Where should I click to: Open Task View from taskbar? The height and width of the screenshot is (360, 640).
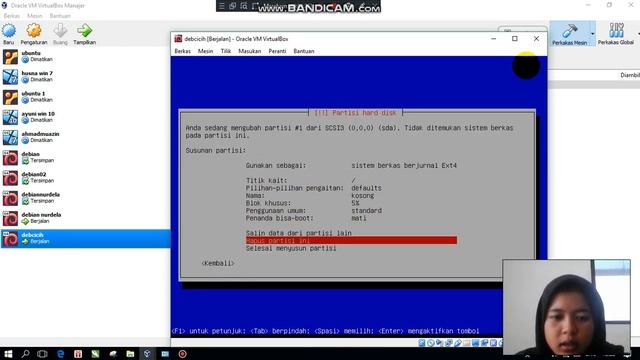click(42, 353)
